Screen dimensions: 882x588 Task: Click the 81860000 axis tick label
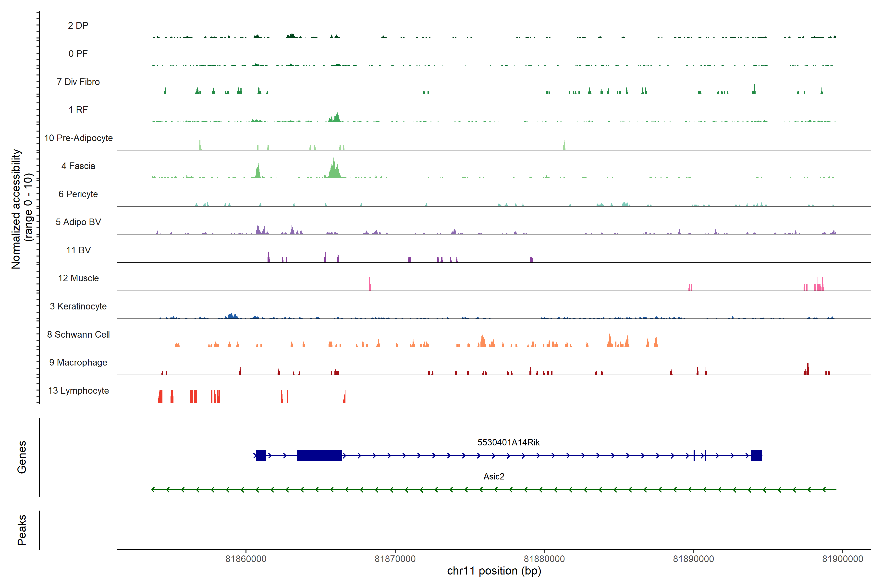tap(246, 559)
